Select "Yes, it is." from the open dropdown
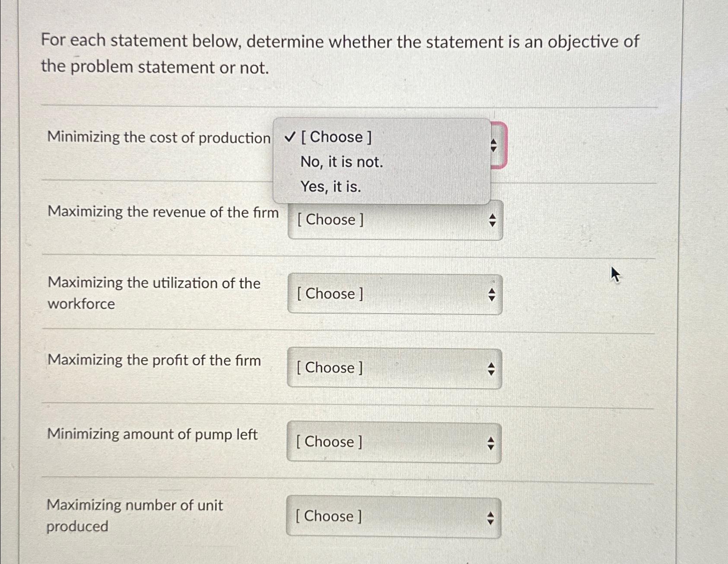Viewport: 728px width, 564px height. 331,187
